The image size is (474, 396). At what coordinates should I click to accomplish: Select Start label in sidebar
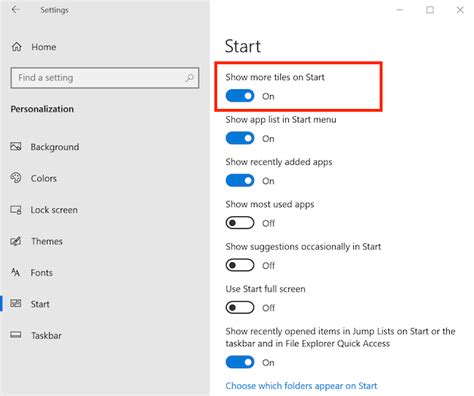pos(40,304)
